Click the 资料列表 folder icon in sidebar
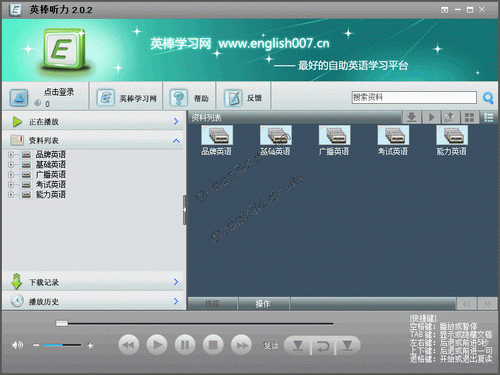This screenshot has width=500, height=375. 17,140
